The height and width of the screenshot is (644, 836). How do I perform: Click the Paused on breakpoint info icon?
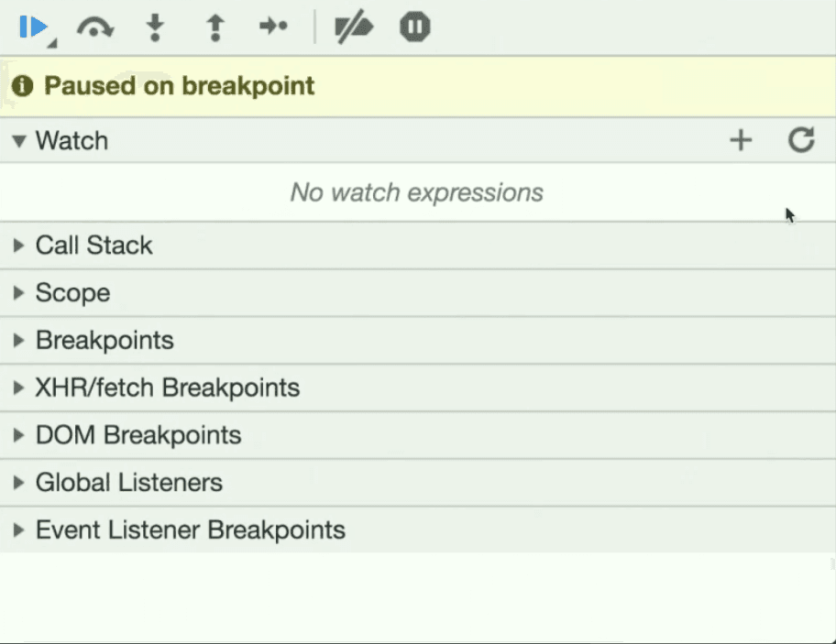22,86
